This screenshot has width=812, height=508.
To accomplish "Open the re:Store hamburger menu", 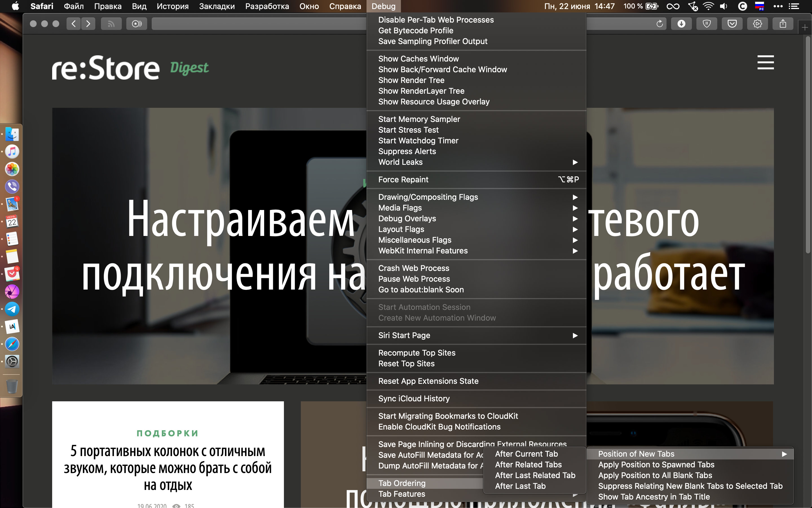I will (x=765, y=62).
